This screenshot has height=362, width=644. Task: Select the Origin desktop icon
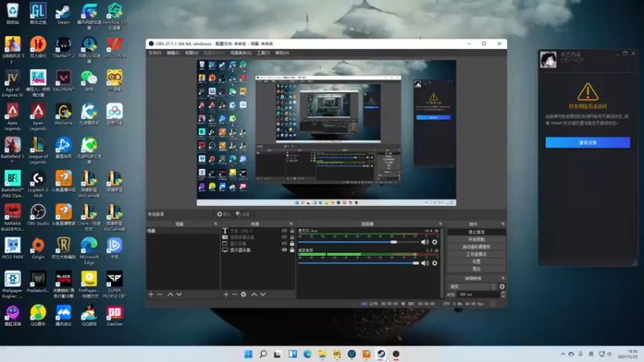click(38, 249)
